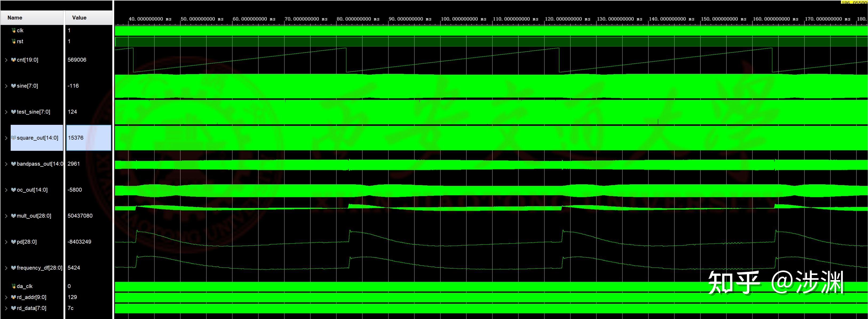Click the 100 ms mark on timeline ruler
This screenshot has height=319, width=868.
point(464,19)
